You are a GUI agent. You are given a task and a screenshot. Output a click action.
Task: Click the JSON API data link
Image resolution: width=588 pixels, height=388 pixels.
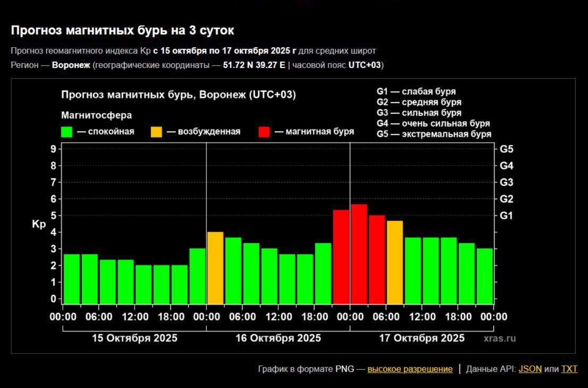(530, 369)
